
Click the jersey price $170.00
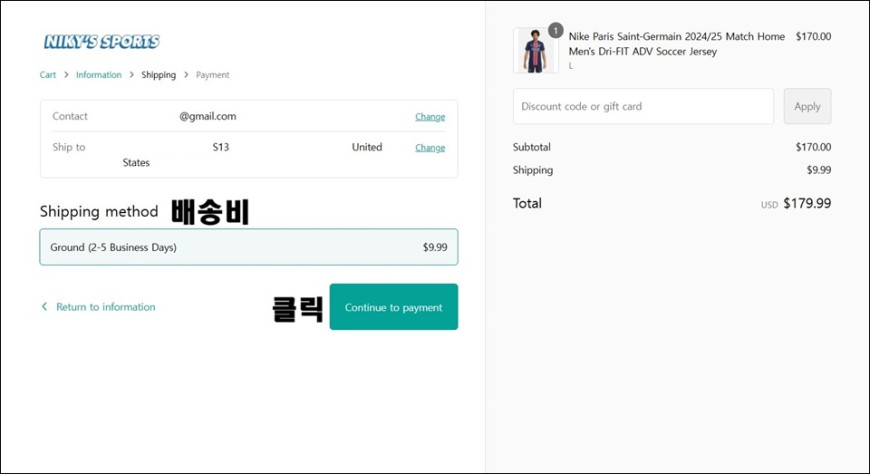tap(813, 37)
